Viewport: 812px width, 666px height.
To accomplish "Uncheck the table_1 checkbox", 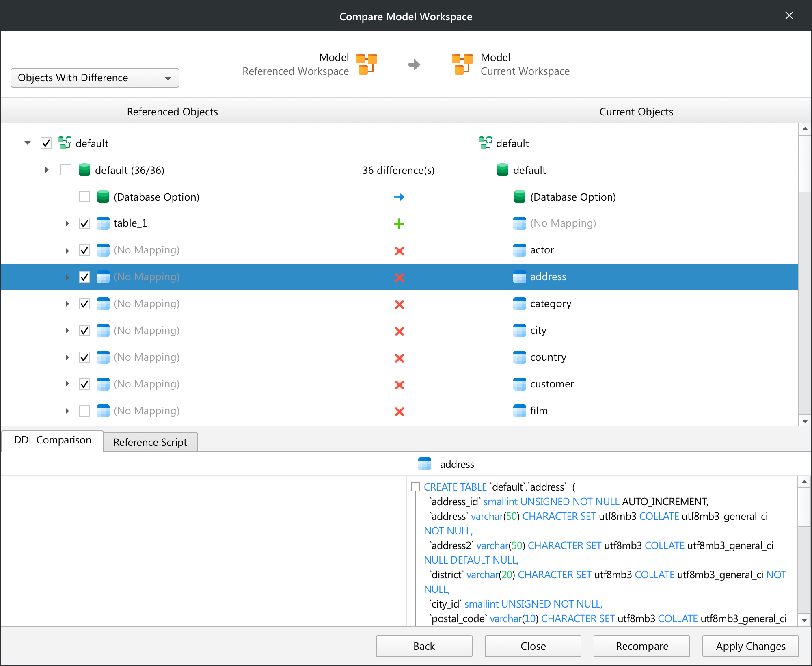I will (84, 223).
